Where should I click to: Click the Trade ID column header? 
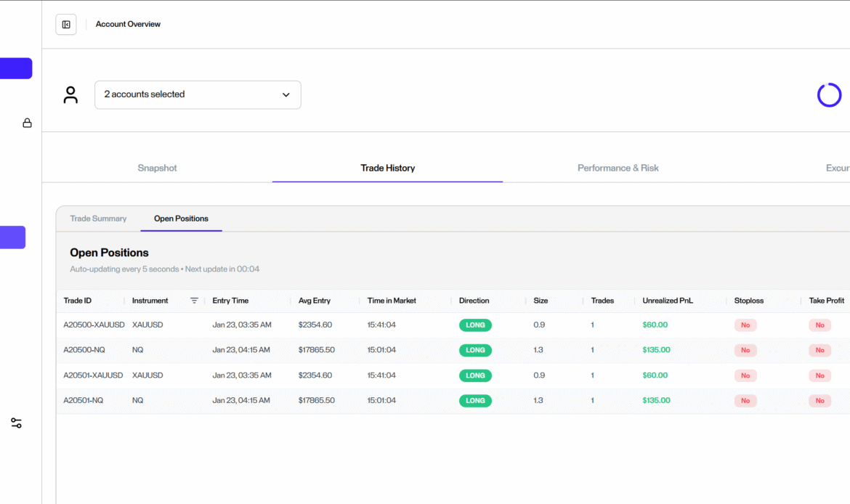click(78, 301)
